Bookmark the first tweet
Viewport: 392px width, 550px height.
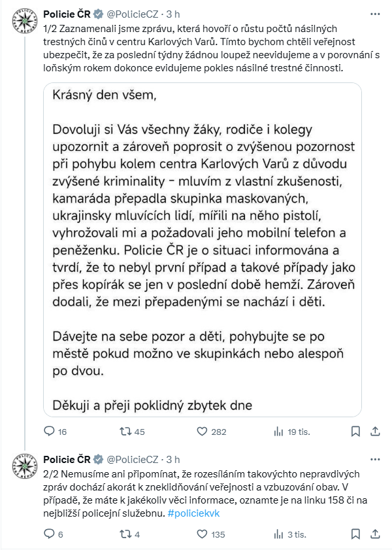tap(355, 432)
